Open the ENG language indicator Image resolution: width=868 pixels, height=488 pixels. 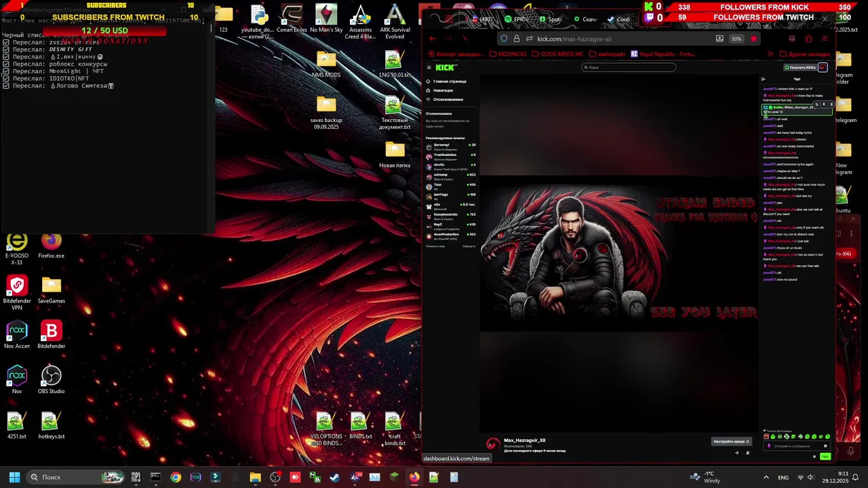[783, 477]
